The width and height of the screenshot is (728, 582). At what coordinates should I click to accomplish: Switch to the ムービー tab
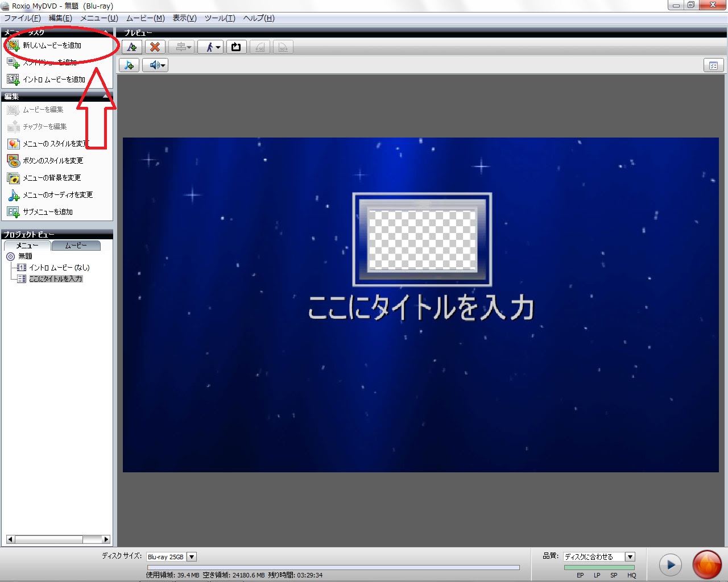(76, 246)
